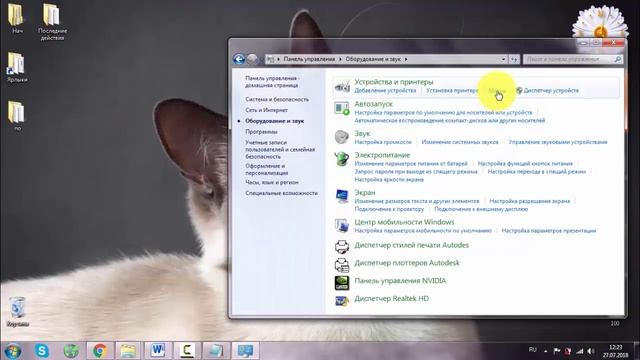Image resolution: width=640 pixels, height=360 pixels.
Task: Open Microsoft Word from the taskbar
Action: 158,351
